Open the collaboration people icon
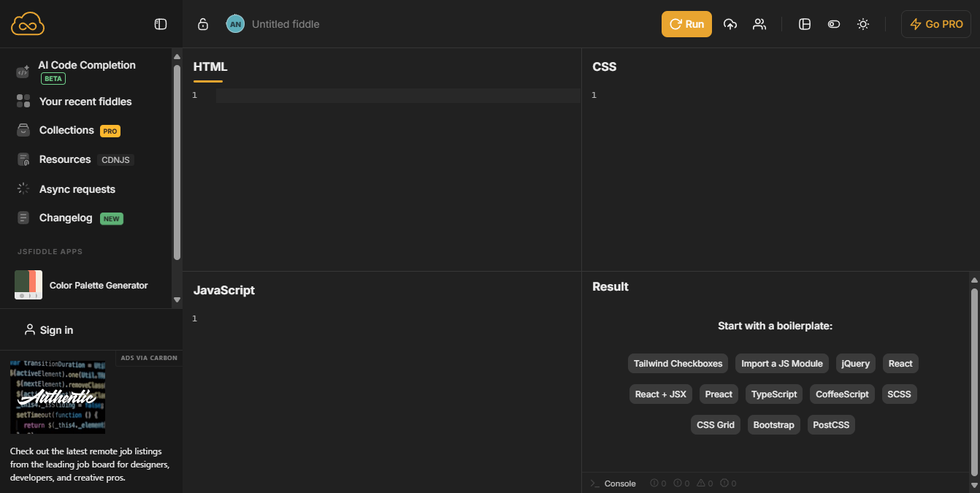980x493 pixels. click(x=759, y=24)
